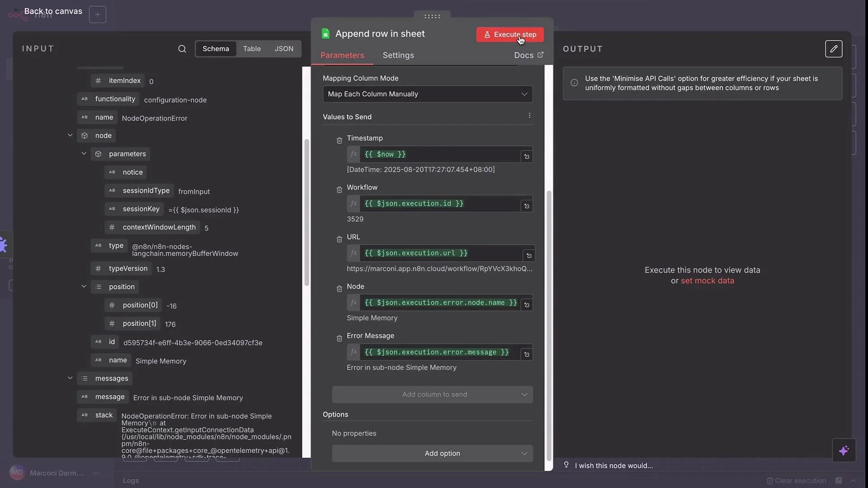Screen dimensions: 868x488
Task: Click Execute step button
Action: [x=510, y=34]
